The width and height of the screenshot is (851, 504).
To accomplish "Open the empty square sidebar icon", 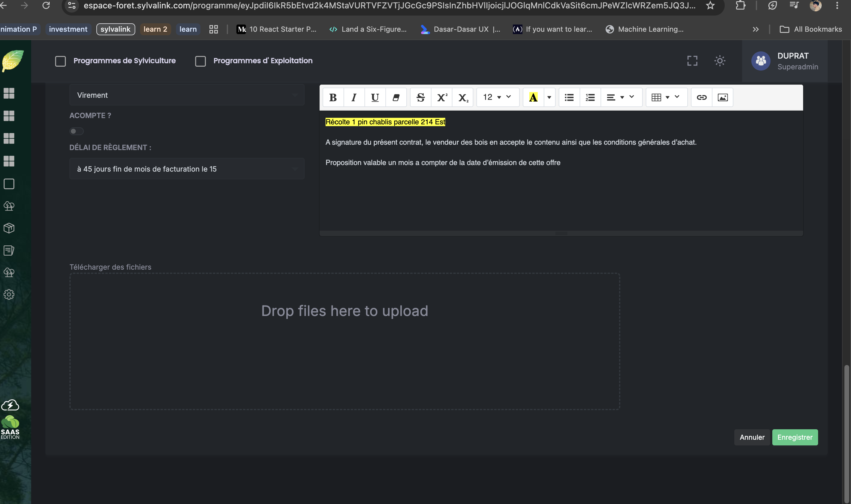I will pos(9,184).
